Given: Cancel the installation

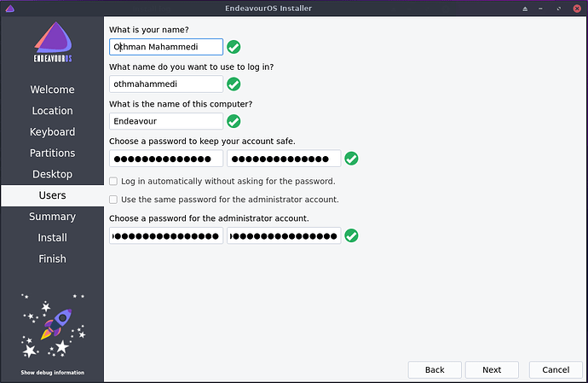Looking at the screenshot, I should [x=556, y=369].
